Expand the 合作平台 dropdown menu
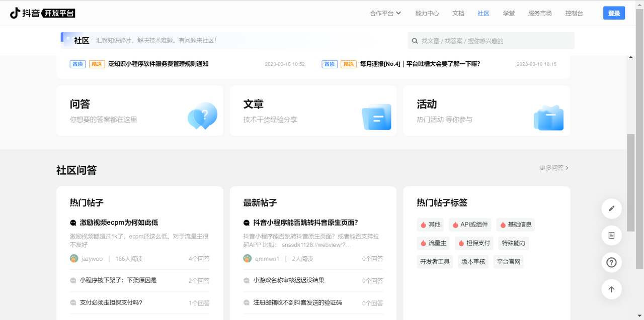This screenshot has width=644, height=320. click(385, 13)
